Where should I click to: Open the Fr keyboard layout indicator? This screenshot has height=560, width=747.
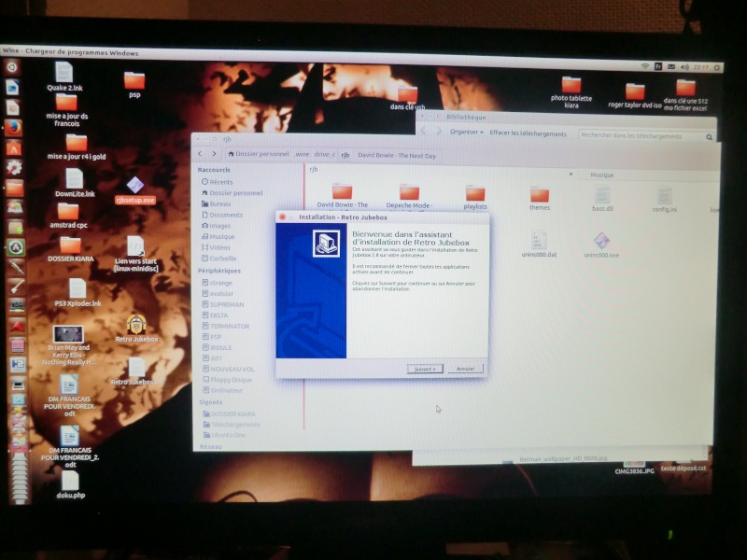(658, 66)
